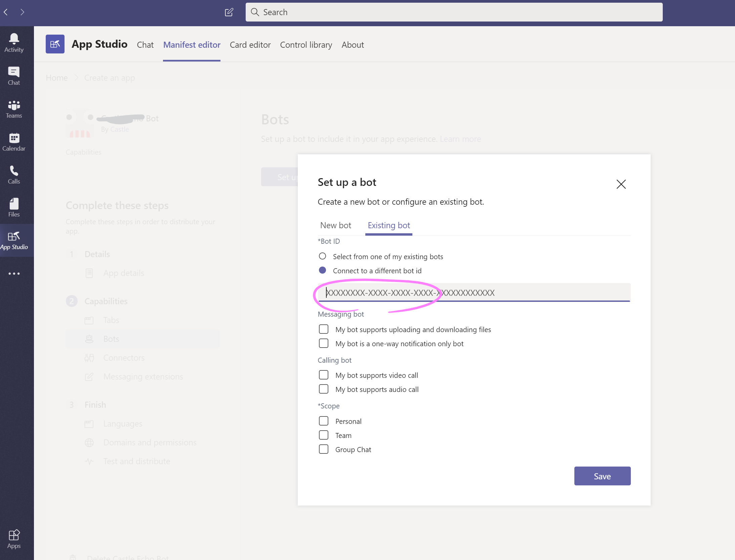Check the Personal scope checkbox
This screenshot has height=560, width=735.
coord(323,421)
